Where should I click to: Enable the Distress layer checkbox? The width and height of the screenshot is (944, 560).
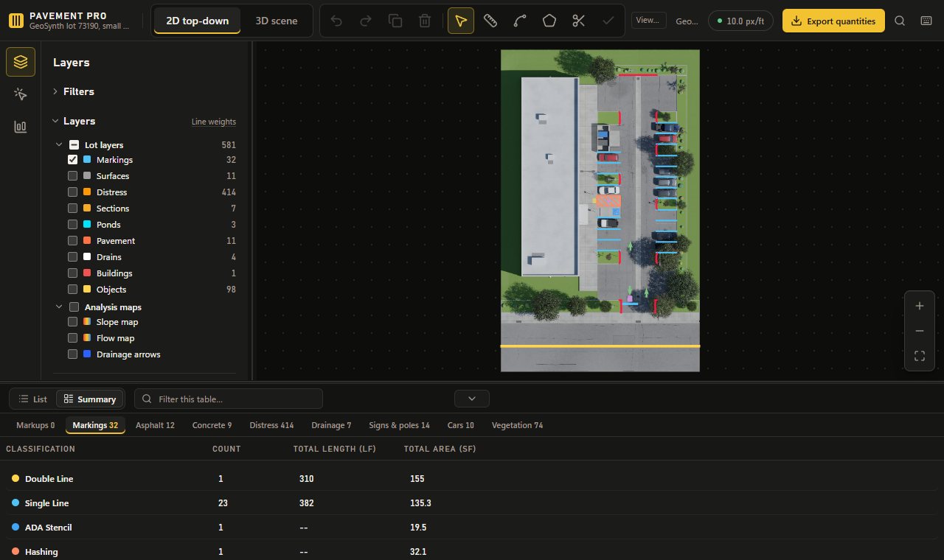(x=73, y=192)
